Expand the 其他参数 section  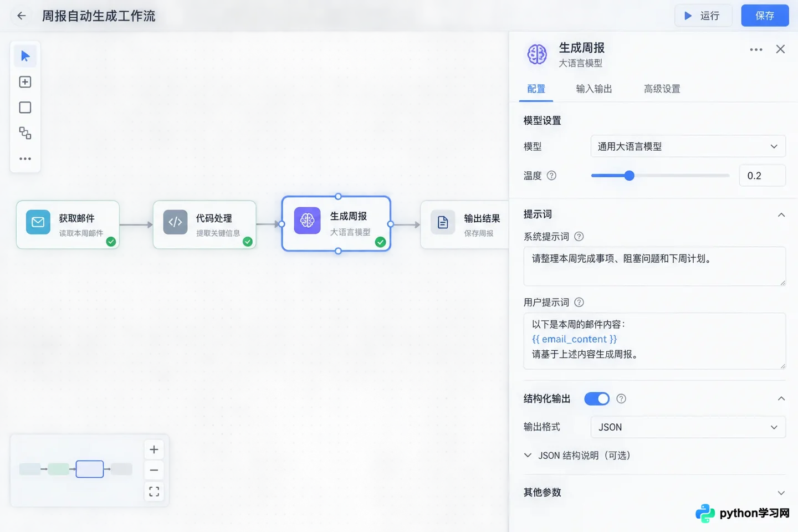(x=781, y=493)
